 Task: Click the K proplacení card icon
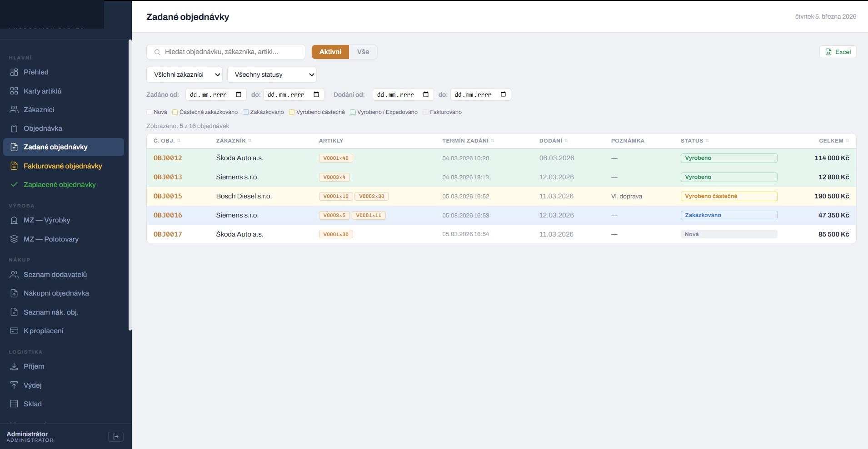click(14, 331)
